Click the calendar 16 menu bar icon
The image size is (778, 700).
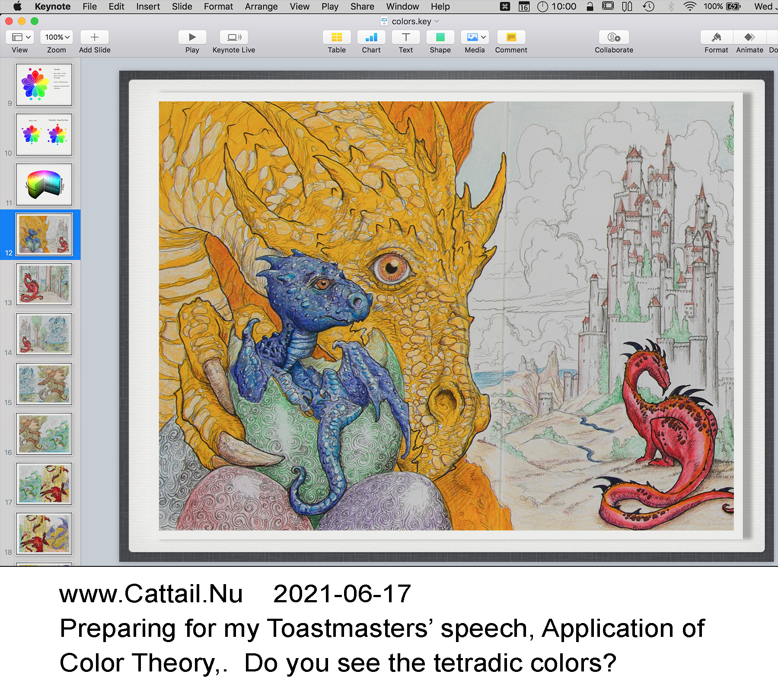click(524, 6)
